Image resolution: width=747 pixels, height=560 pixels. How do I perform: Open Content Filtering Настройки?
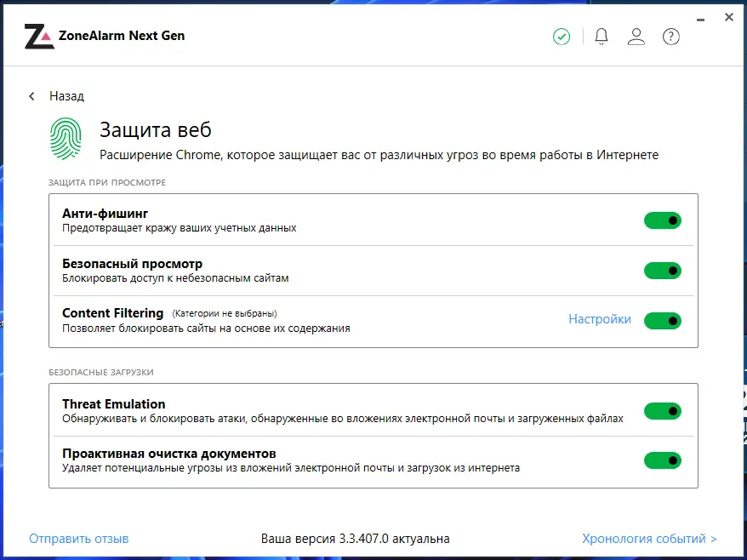(598, 319)
